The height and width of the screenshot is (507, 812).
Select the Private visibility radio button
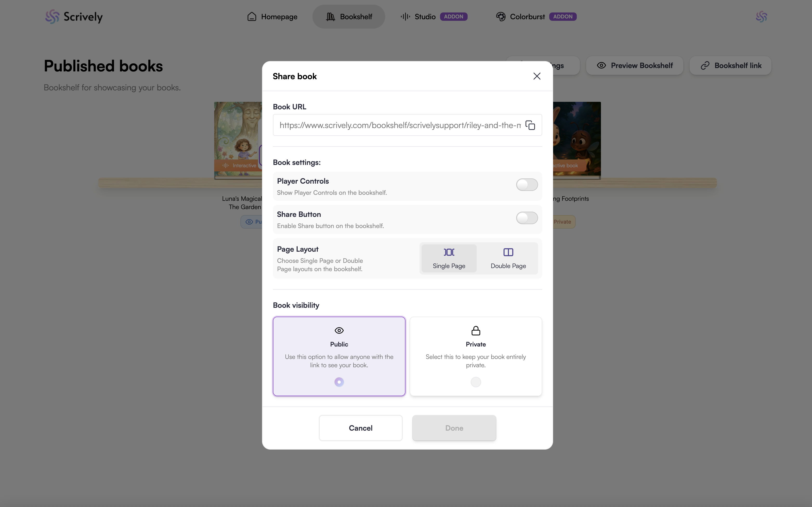coord(475,382)
